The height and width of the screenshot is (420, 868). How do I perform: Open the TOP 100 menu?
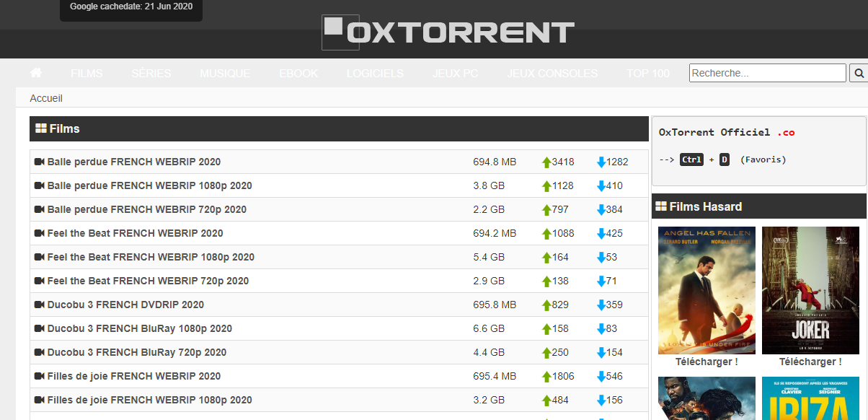(648, 73)
